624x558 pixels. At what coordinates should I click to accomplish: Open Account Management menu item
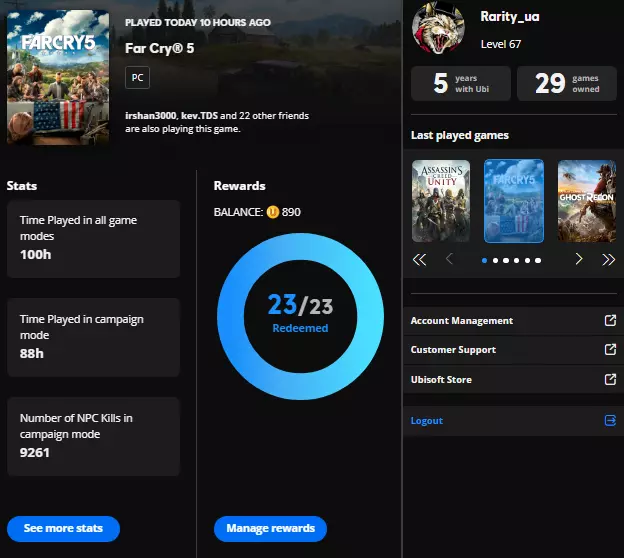click(x=514, y=321)
